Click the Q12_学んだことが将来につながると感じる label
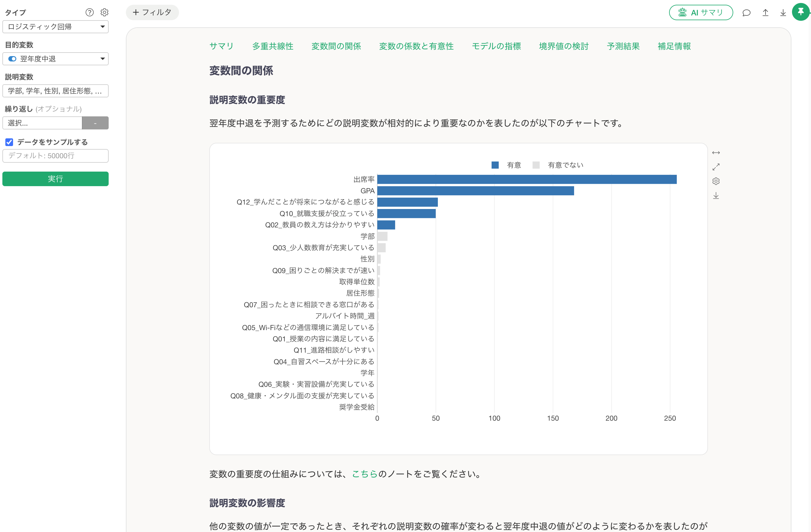 pyautogui.click(x=305, y=202)
